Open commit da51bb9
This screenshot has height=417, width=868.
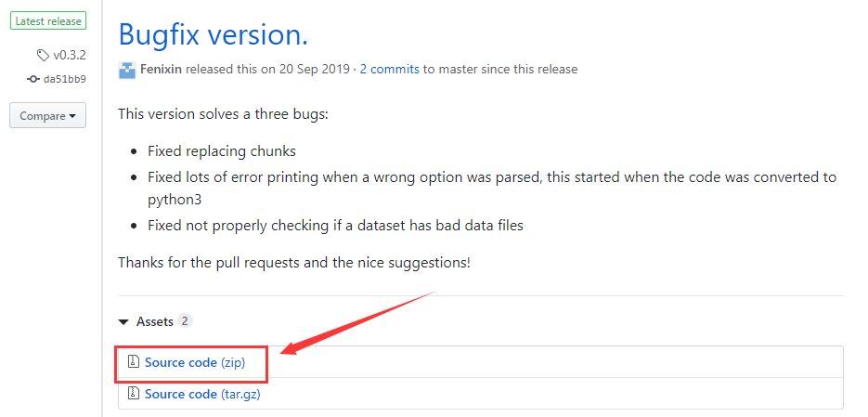click(x=65, y=79)
